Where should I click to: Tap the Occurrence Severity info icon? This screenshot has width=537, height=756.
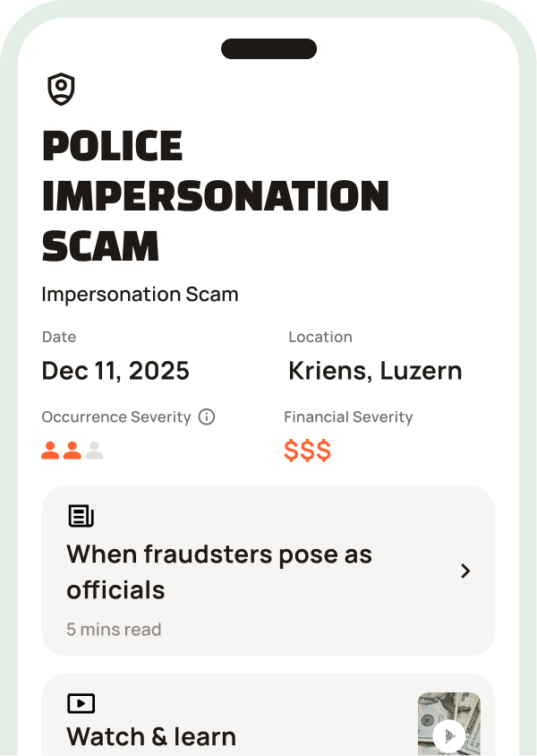click(x=207, y=417)
